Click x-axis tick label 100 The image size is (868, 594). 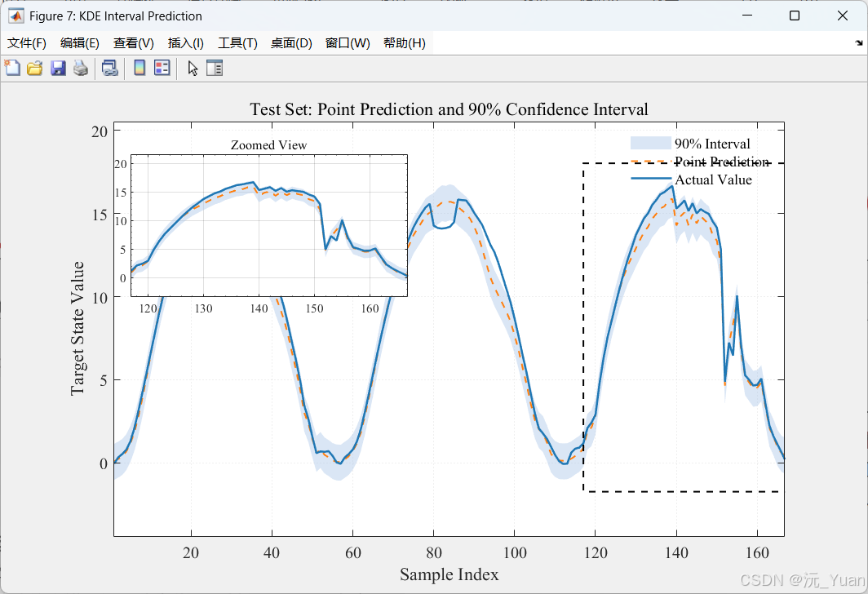click(514, 552)
